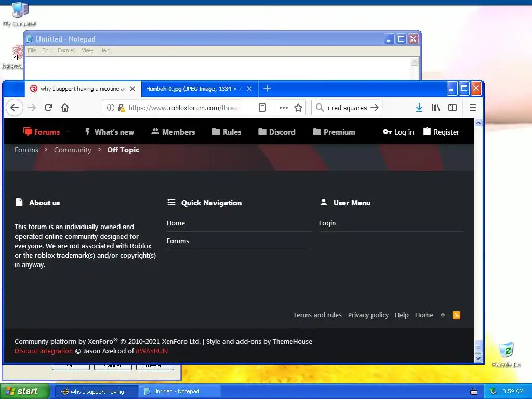Click the page scrollbar down arrow

[x=478, y=358]
